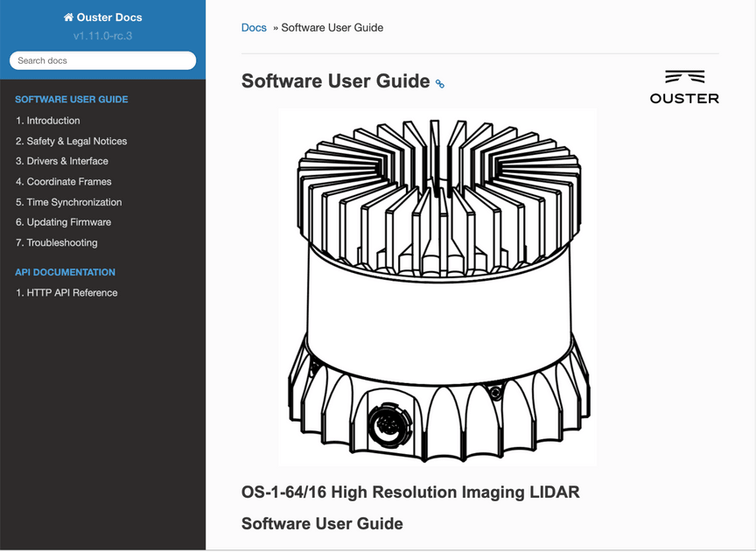756x552 pixels.
Task: Open HTTP API Reference
Action: coord(66,293)
